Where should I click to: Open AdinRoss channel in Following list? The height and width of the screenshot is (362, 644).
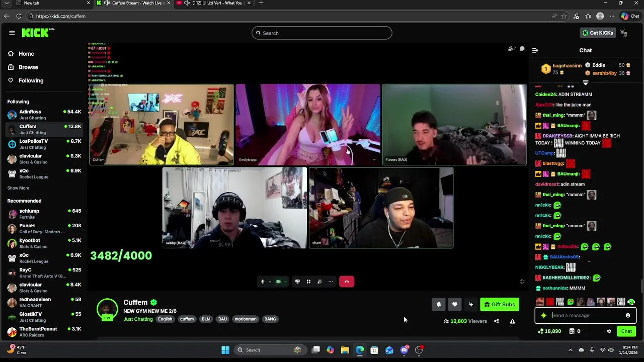point(44,115)
